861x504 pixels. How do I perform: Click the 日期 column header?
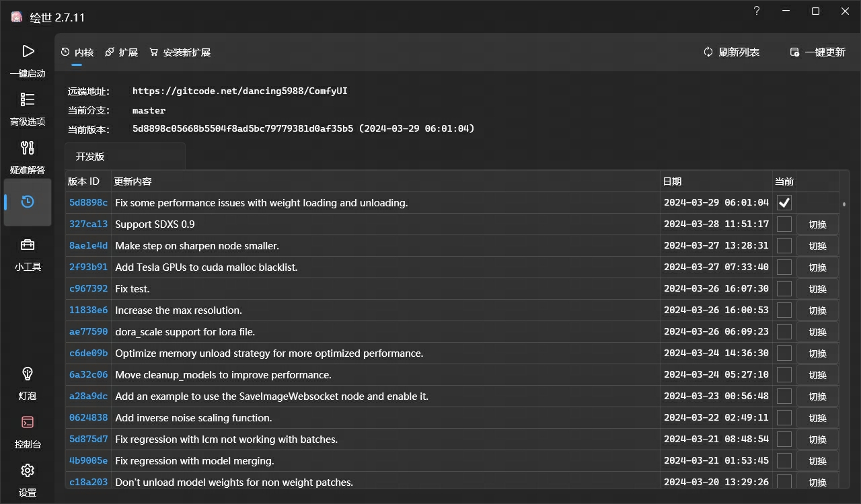click(x=716, y=181)
